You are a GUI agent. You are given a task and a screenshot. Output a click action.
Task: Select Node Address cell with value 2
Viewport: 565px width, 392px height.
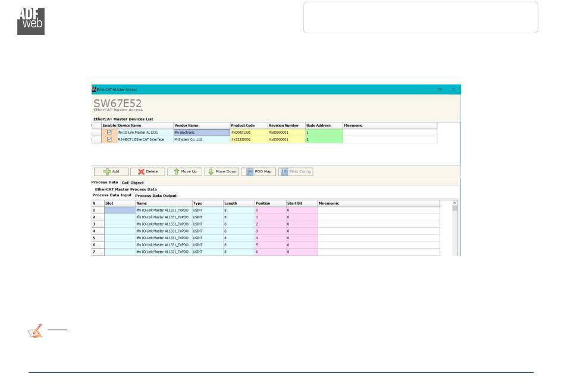point(324,139)
